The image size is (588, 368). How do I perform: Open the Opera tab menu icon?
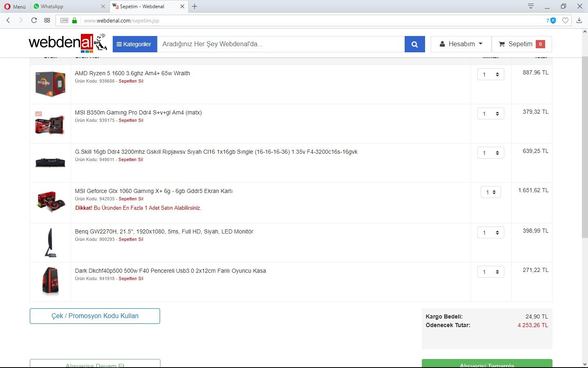pos(531,6)
